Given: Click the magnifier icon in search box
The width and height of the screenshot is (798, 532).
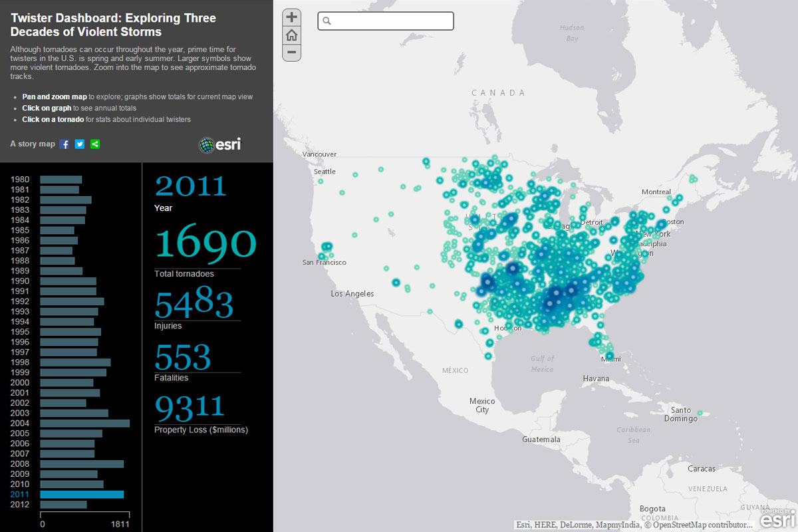Looking at the screenshot, I should (x=327, y=21).
